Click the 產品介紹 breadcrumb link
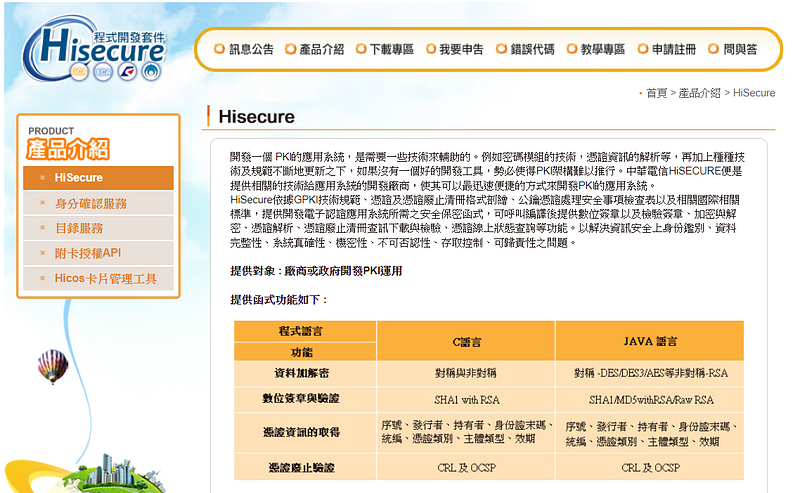 (699, 93)
